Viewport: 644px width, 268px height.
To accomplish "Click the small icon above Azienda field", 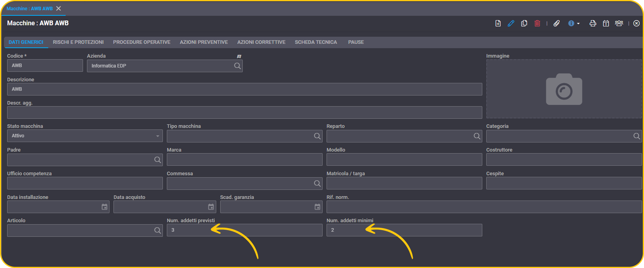I will 239,56.
